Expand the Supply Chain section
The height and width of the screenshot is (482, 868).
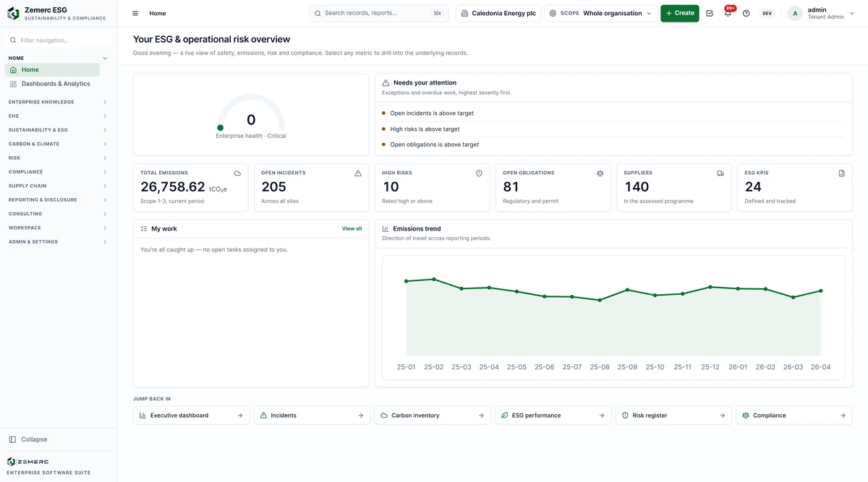(x=58, y=186)
